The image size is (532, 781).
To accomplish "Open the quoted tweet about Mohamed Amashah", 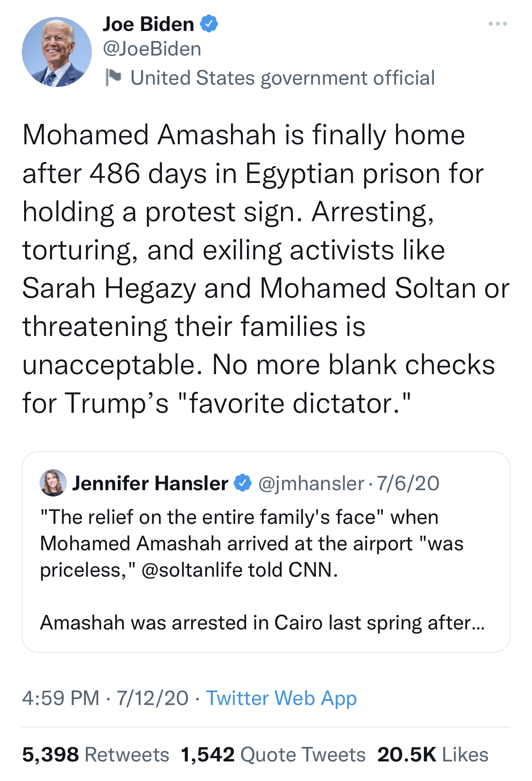I will coord(266,552).
